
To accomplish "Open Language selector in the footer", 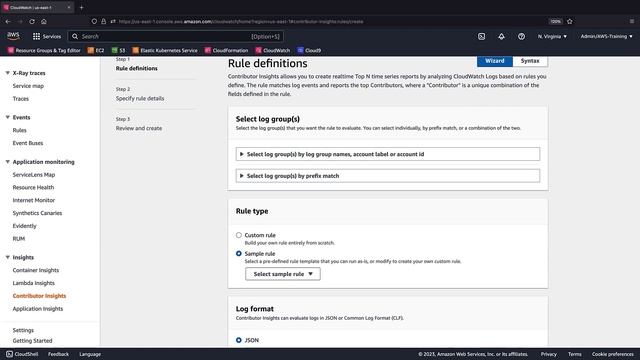I will click(90, 354).
